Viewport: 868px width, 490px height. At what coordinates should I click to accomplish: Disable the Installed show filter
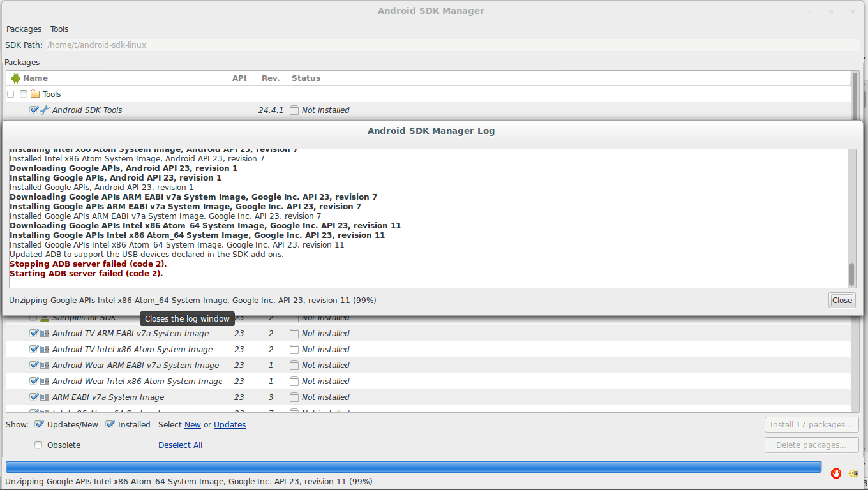click(x=110, y=424)
